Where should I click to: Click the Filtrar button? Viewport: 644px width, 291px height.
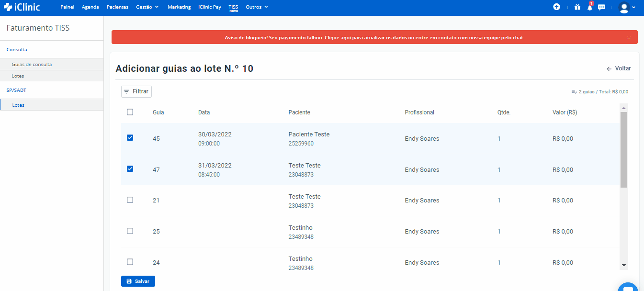pos(136,91)
